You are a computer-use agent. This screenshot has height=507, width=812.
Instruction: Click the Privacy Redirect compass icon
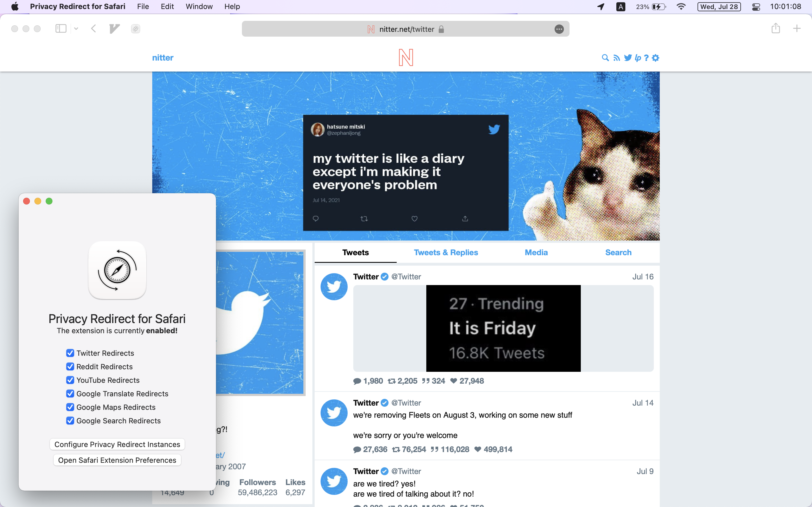(x=117, y=270)
